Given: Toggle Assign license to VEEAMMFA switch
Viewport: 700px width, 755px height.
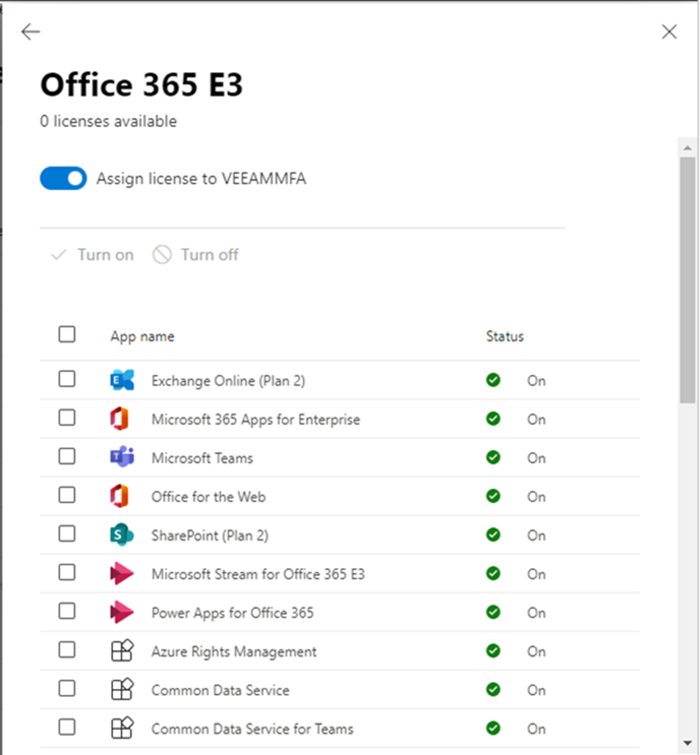Looking at the screenshot, I should [x=63, y=178].
